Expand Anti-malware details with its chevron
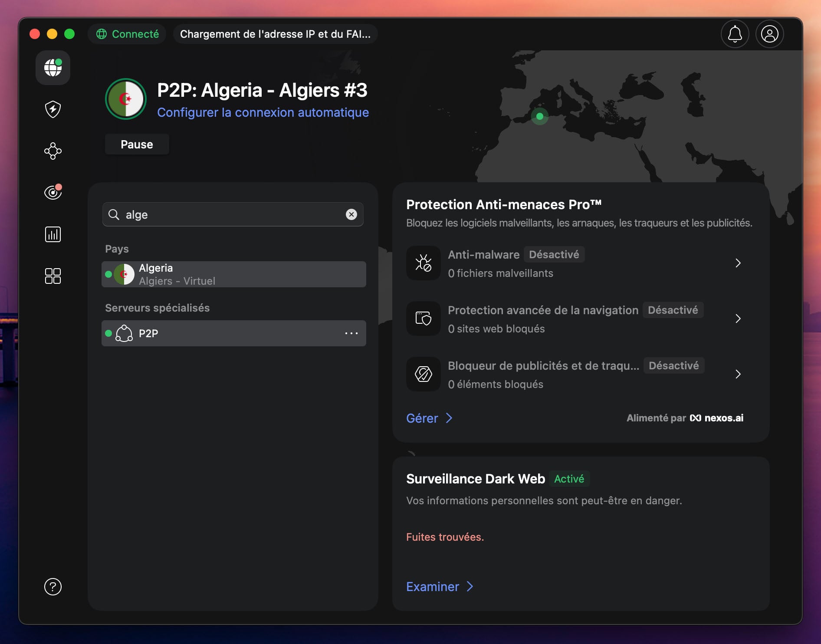The image size is (821, 644). click(x=738, y=263)
